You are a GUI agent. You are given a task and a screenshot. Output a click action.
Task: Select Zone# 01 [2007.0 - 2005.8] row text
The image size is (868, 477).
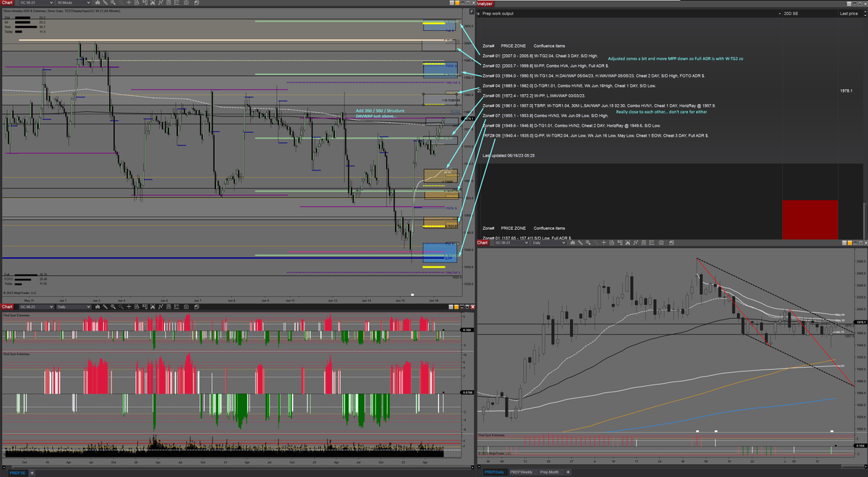pyautogui.click(x=540, y=56)
